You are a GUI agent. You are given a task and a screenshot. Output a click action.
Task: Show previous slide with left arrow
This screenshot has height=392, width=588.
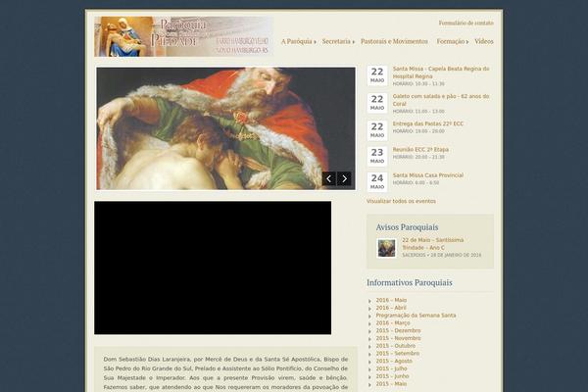tap(329, 178)
